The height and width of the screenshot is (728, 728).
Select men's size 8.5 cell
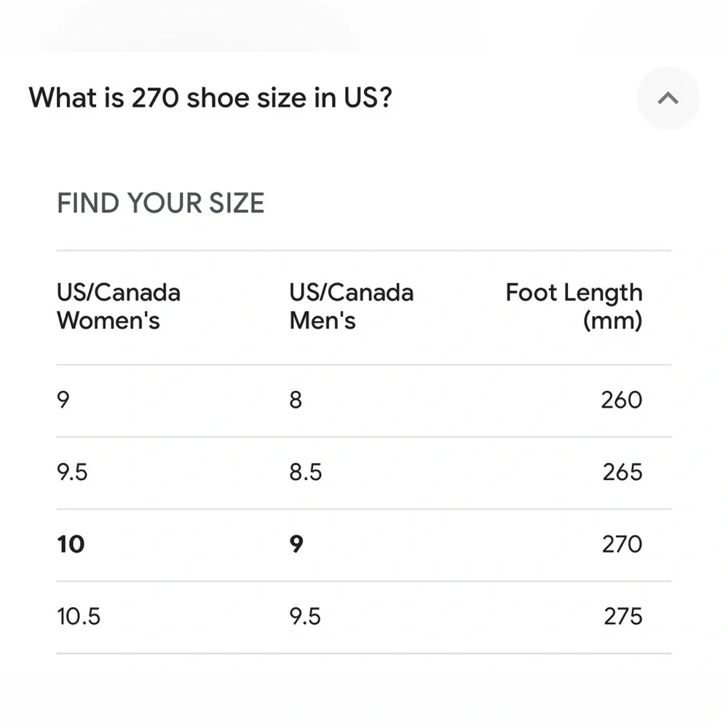306,472
